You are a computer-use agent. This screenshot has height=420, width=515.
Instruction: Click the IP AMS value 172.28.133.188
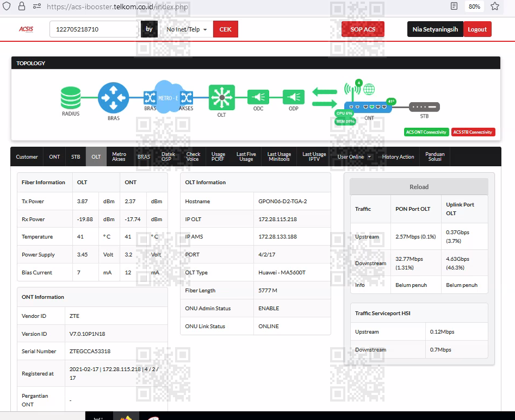pos(277,236)
